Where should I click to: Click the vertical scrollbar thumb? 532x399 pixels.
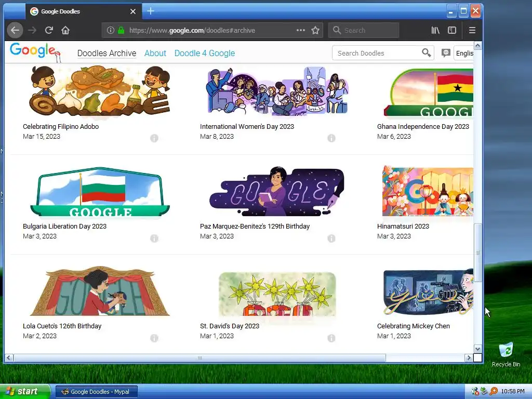[x=478, y=253]
